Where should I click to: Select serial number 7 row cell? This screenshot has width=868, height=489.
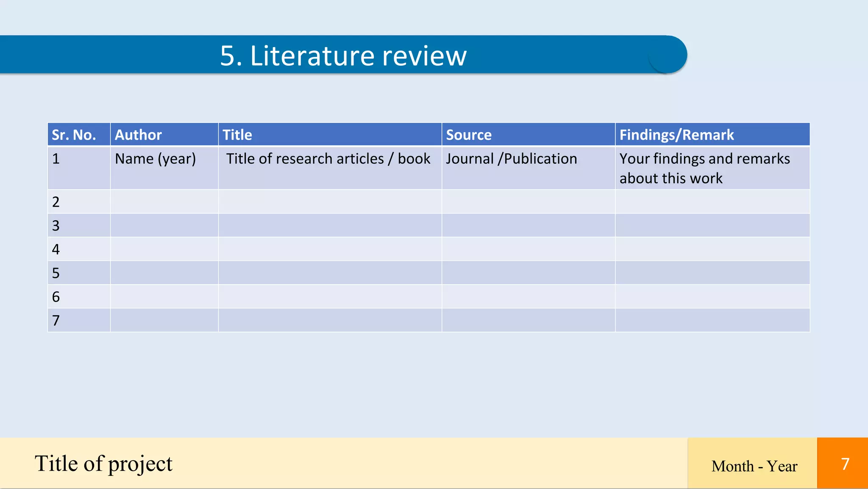coord(79,320)
